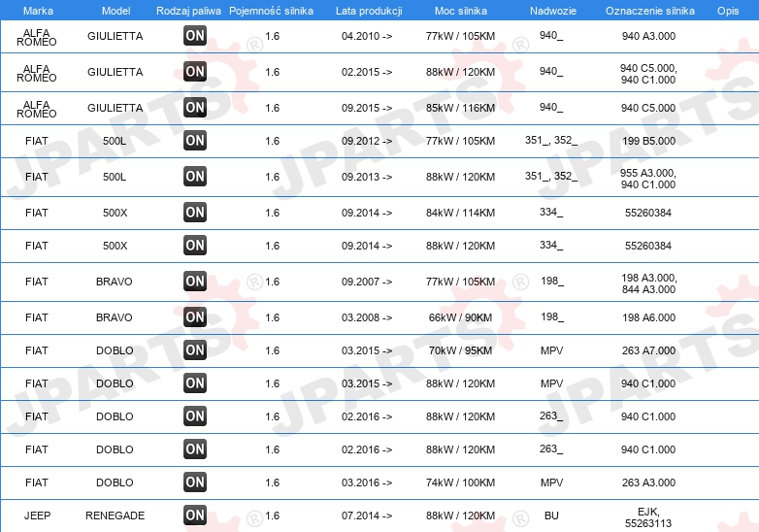The height and width of the screenshot is (532, 759).
Task: Select engine code 199 B5.000
Action: [x=648, y=141]
